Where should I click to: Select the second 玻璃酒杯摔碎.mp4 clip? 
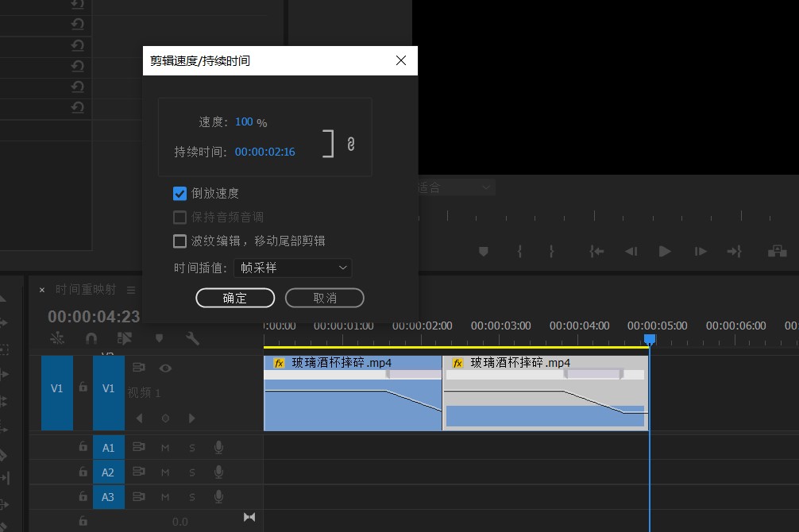tap(545, 393)
